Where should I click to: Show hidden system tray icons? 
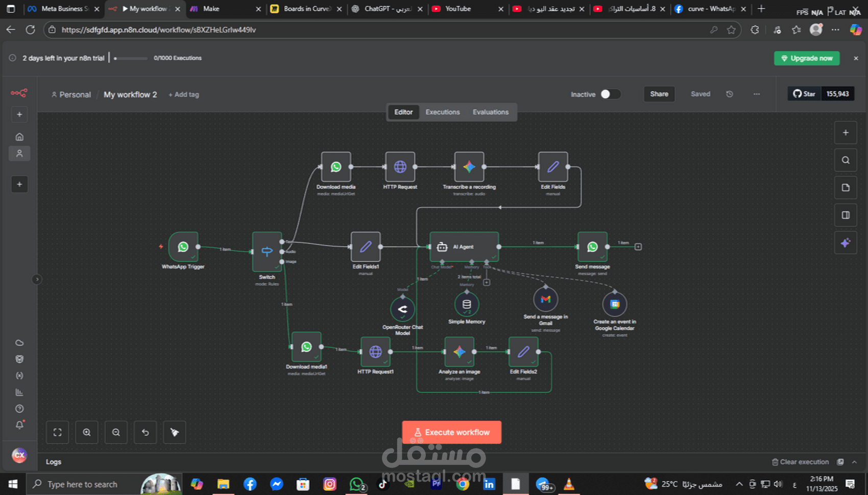pyautogui.click(x=739, y=484)
